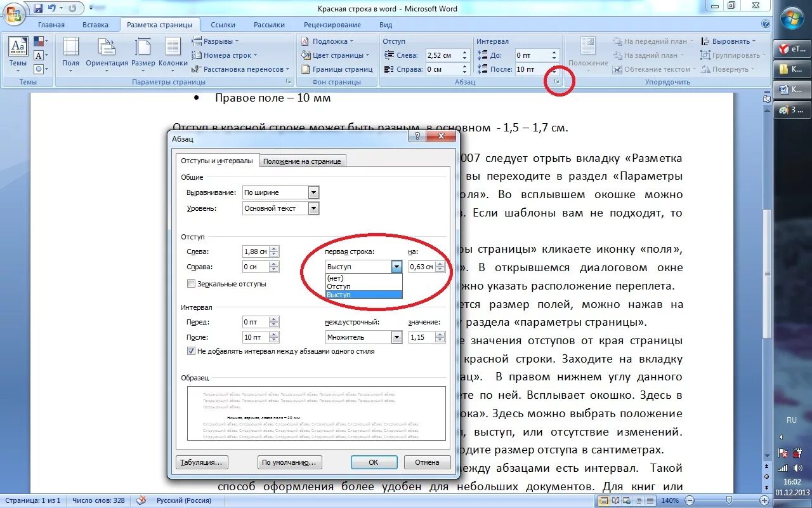Click Табуляция button
This screenshot has height=508, width=812.
(202, 462)
